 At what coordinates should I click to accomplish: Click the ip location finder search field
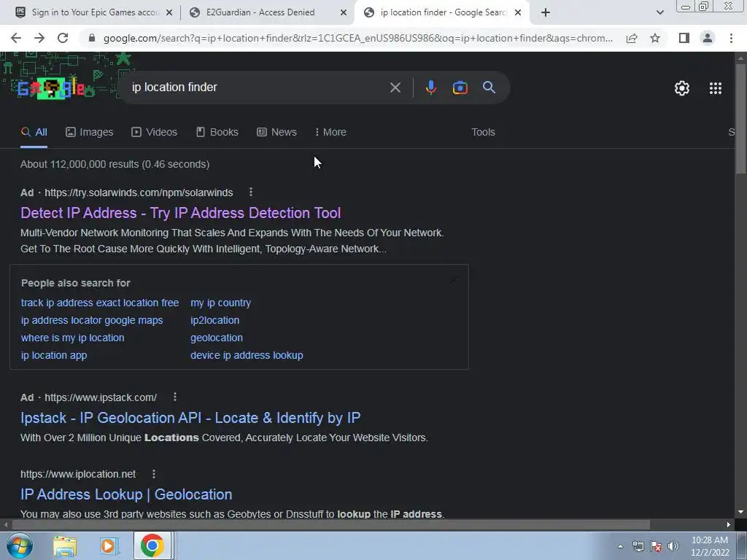coord(258,87)
